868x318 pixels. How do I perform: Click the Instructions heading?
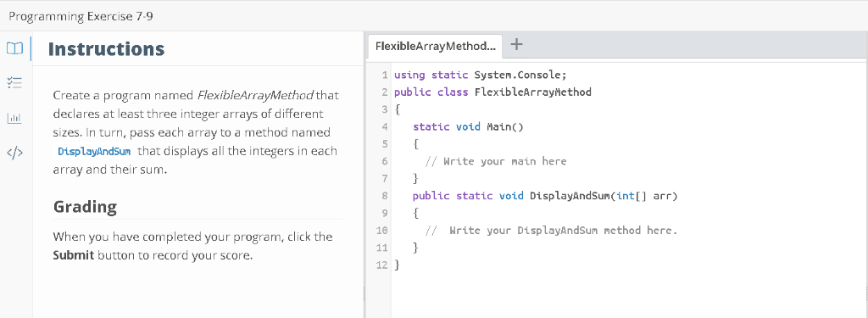tap(106, 48)
